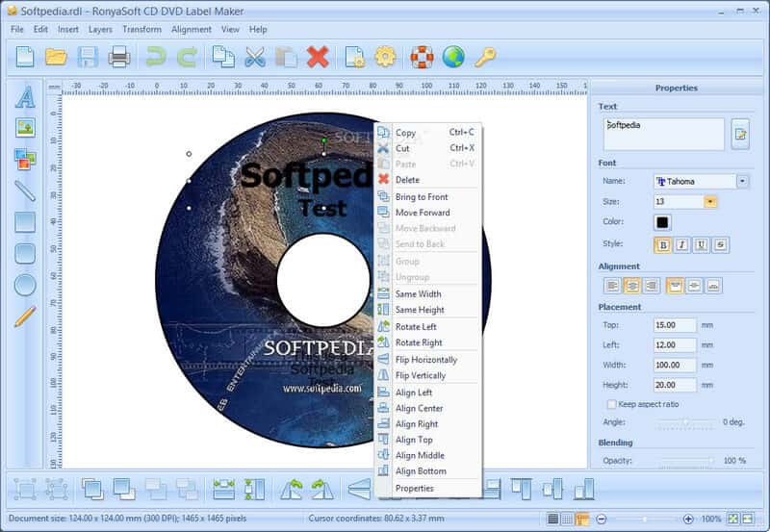Click the edit text button beside text box
Viewport: 770px width, 532px height.
point(740,135)
